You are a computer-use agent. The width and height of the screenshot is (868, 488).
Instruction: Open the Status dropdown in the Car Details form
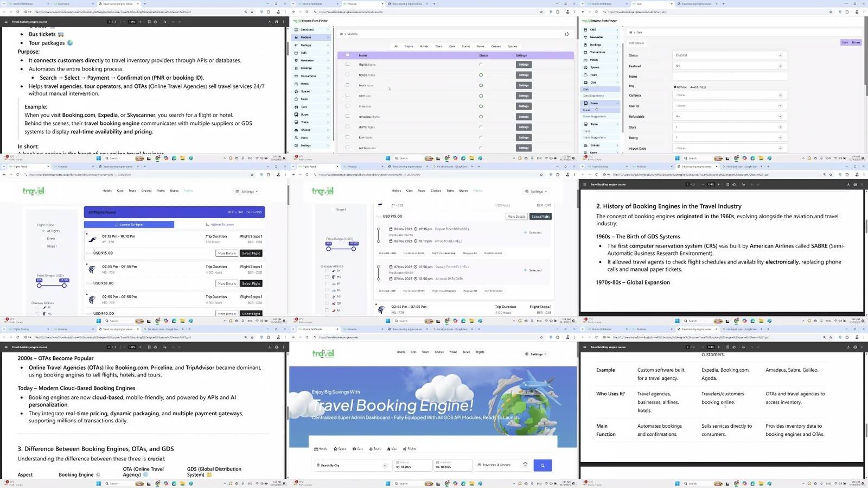click(730, 55)
